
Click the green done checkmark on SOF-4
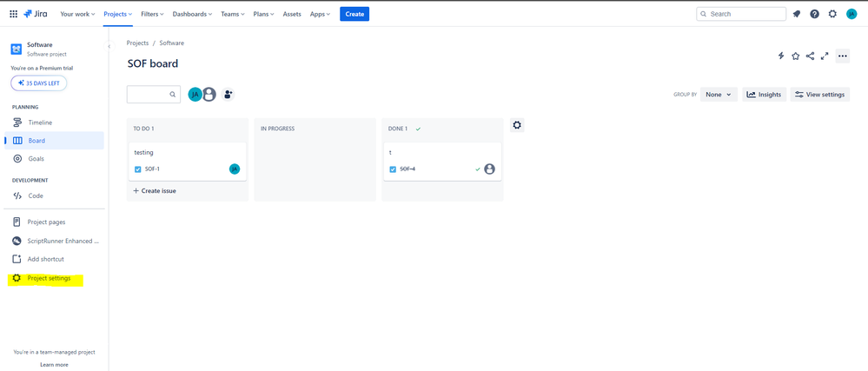pos(478,169)
